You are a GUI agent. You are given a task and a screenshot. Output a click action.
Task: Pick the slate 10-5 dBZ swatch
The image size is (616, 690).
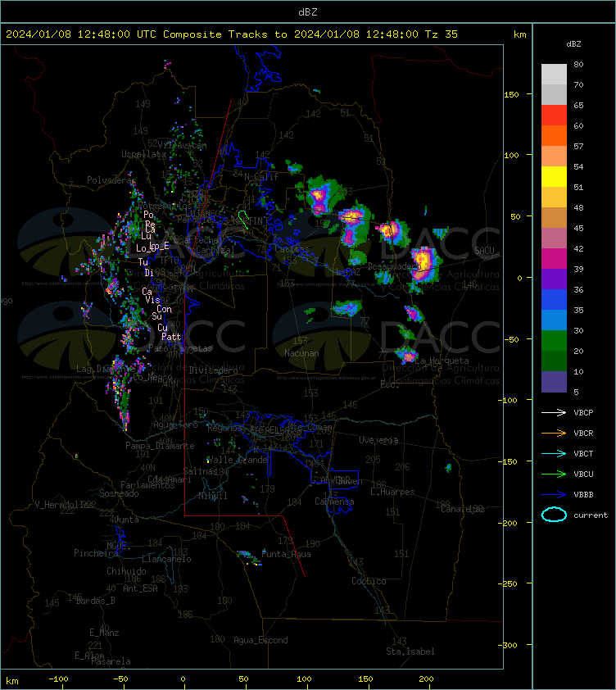pyautogui.click(x=554, y=382)
